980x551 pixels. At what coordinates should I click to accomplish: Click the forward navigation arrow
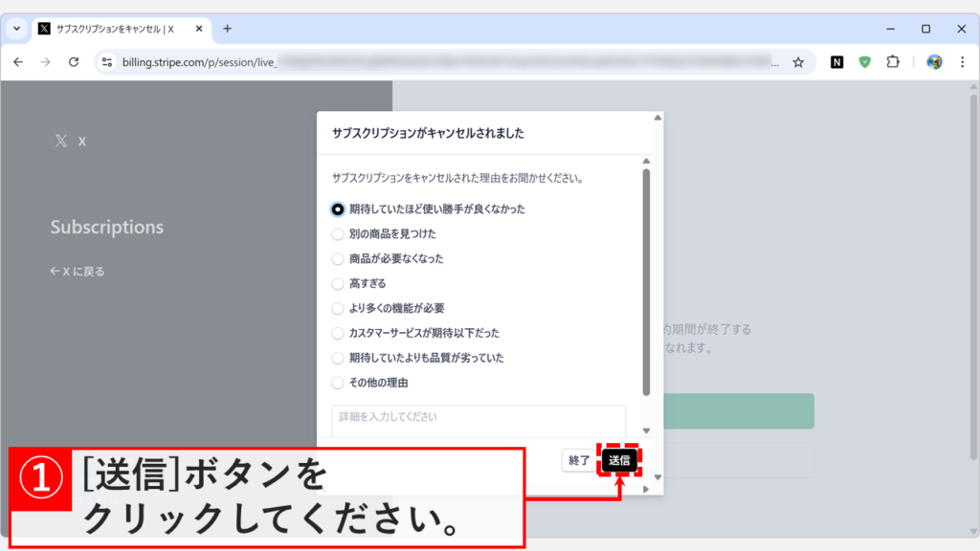click(x=46, y=61)
